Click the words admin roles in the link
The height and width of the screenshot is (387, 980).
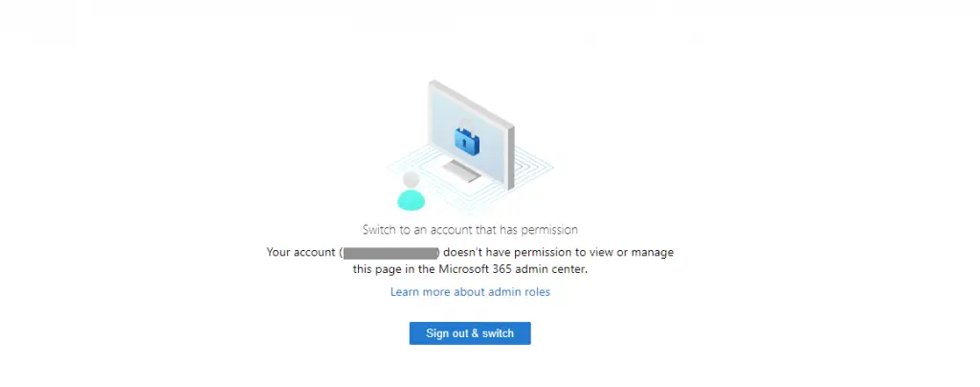[520, 292]
